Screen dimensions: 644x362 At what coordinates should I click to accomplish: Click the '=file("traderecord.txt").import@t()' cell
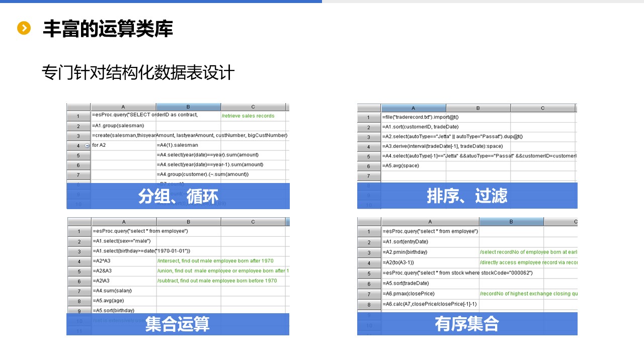tap(421, 117)
